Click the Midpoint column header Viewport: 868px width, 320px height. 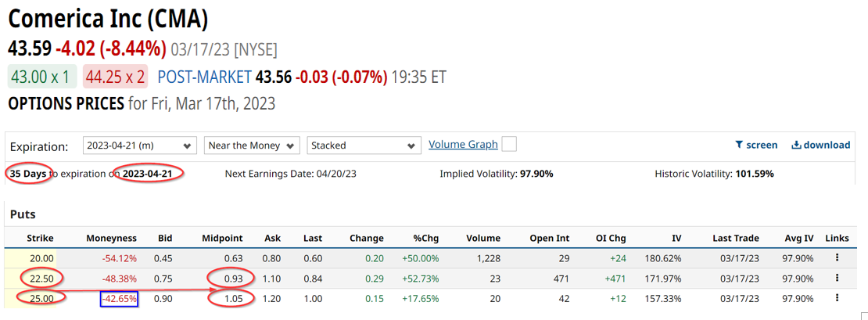pos(222,238)
